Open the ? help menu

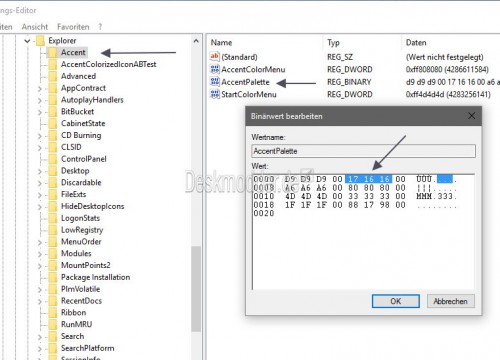coord(100,27)
